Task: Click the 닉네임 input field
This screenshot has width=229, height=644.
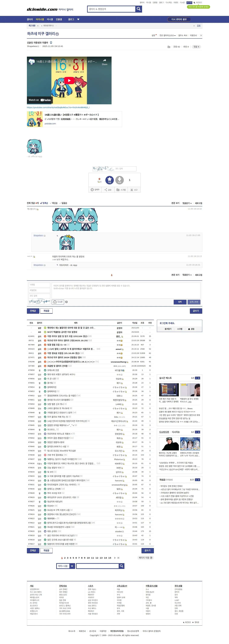Action: point(39,285)
